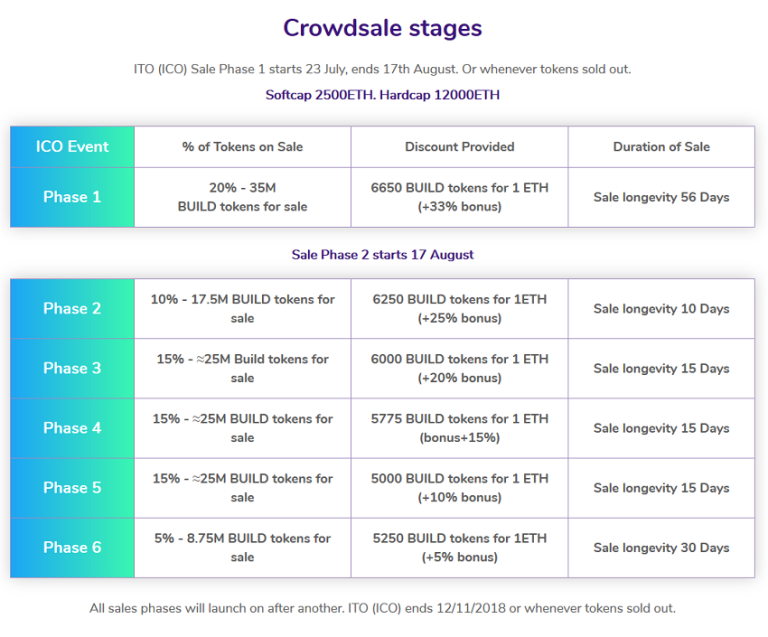Select the Phase 6 row label
This screenshot has width=768, height=637.
pos(72,547)
